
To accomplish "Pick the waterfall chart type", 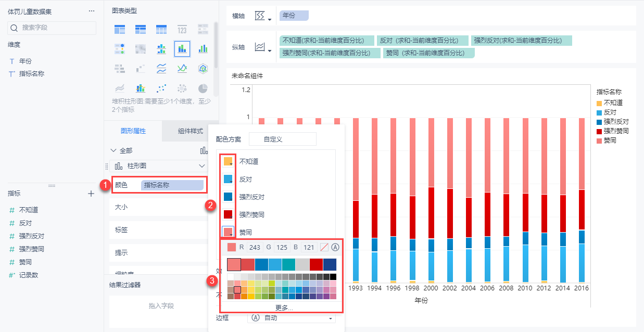I will point(141,68).
